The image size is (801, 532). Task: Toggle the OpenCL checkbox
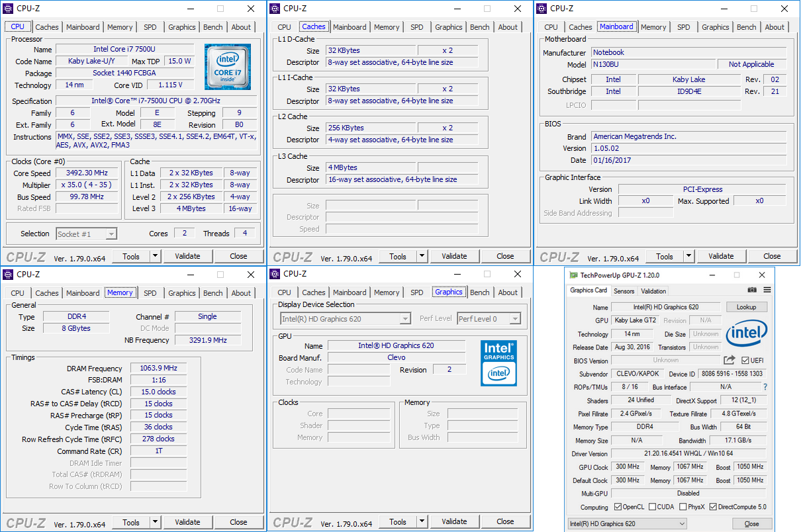pos(618,507)
